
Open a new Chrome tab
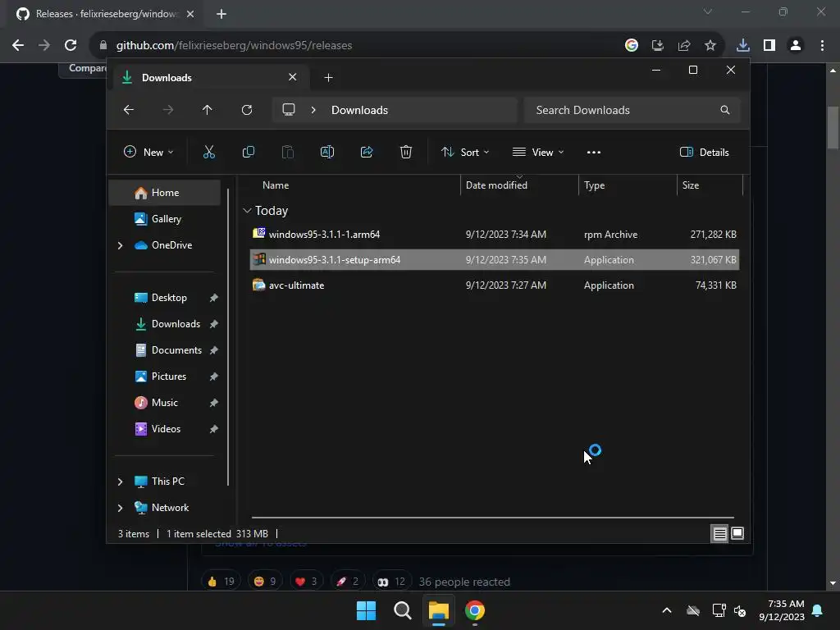[x=221, y=14]
